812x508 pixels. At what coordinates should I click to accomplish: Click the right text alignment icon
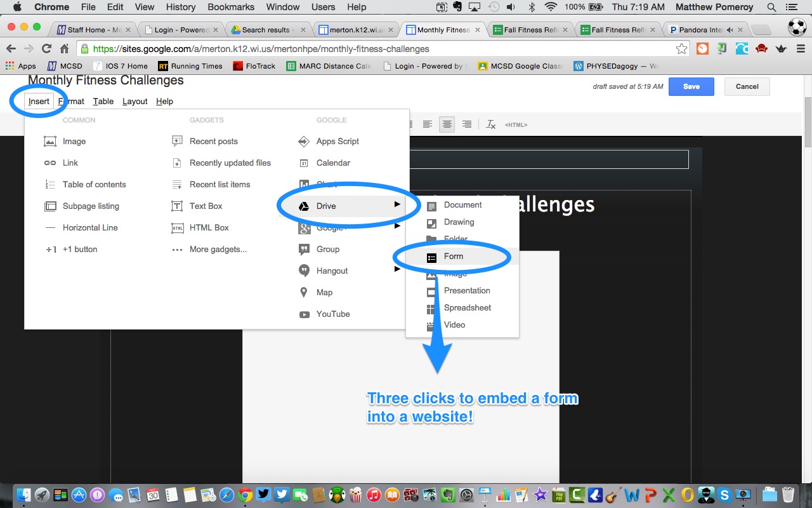point(467,124)
